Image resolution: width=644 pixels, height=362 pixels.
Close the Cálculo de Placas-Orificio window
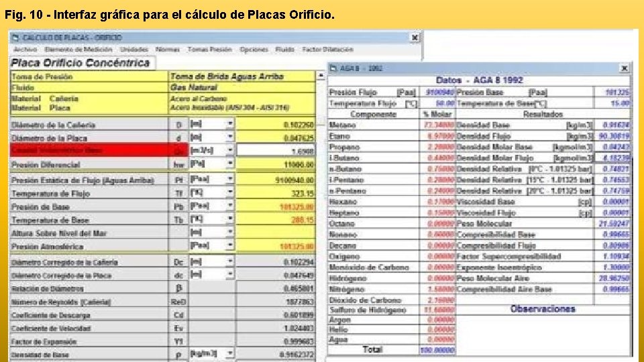pos(415,38)
